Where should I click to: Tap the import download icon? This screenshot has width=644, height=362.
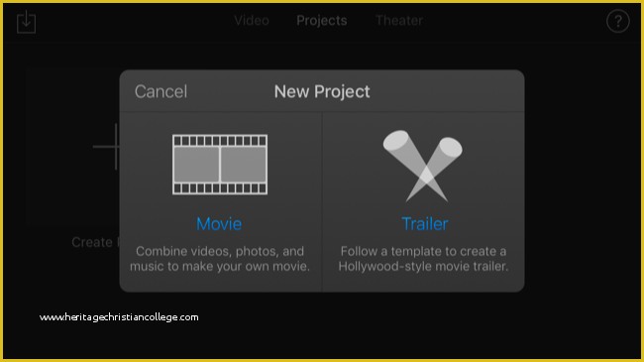click(x=27, y=22)
